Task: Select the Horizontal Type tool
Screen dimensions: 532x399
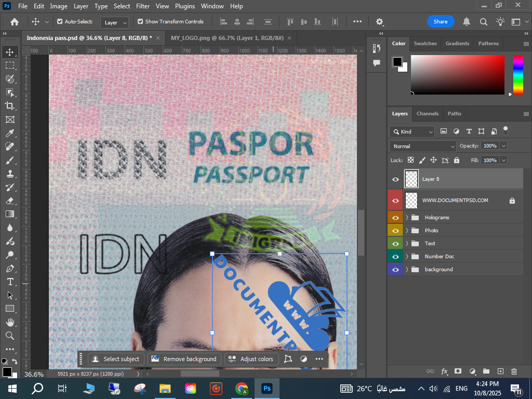Action: point(10,282)
